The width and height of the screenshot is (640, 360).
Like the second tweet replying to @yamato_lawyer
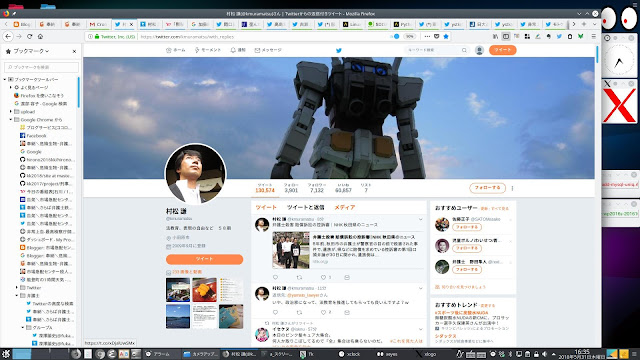coord(323,312)
